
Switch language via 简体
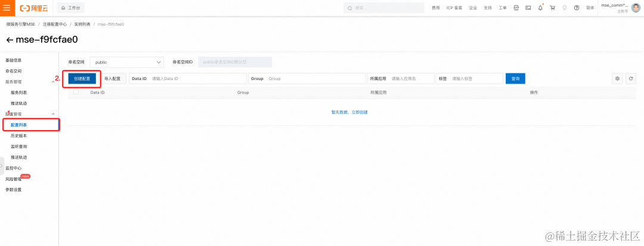click(590, 8)
